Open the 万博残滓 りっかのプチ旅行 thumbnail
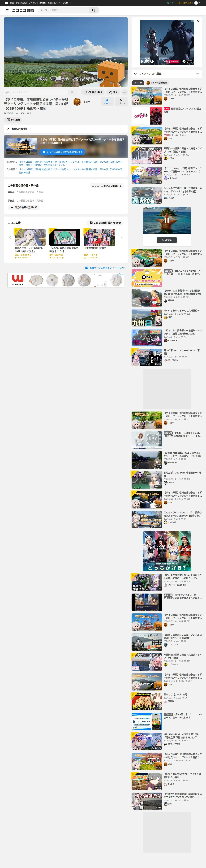 pos(147,195)
